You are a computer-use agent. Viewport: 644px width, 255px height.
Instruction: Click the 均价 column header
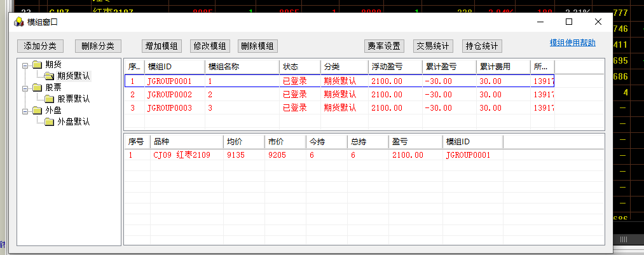click(243, 142)
